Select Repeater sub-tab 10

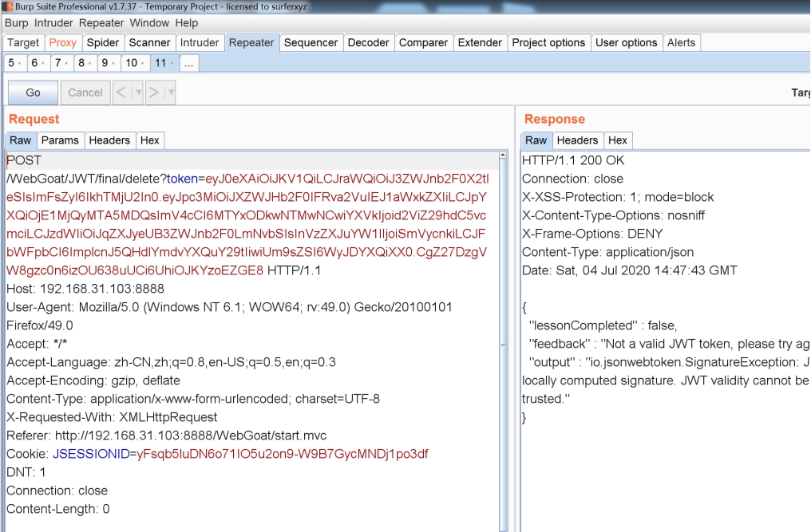tap(132, 63)
